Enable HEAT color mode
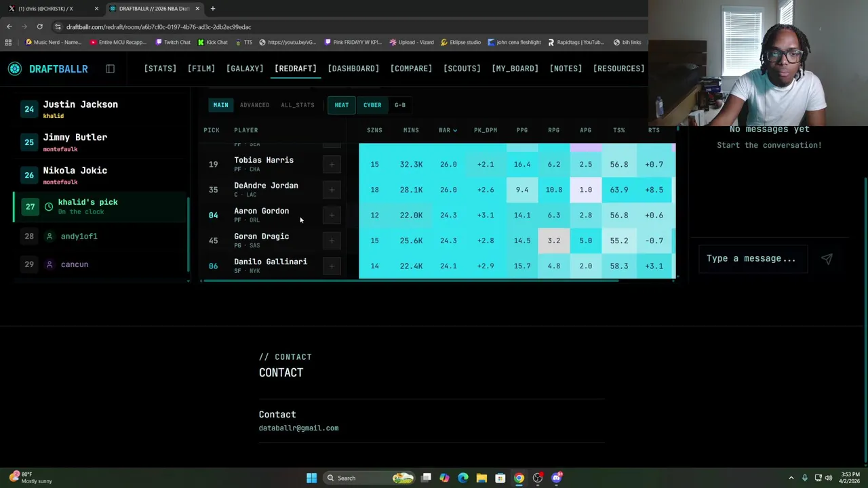 click(x=341, y=105)
